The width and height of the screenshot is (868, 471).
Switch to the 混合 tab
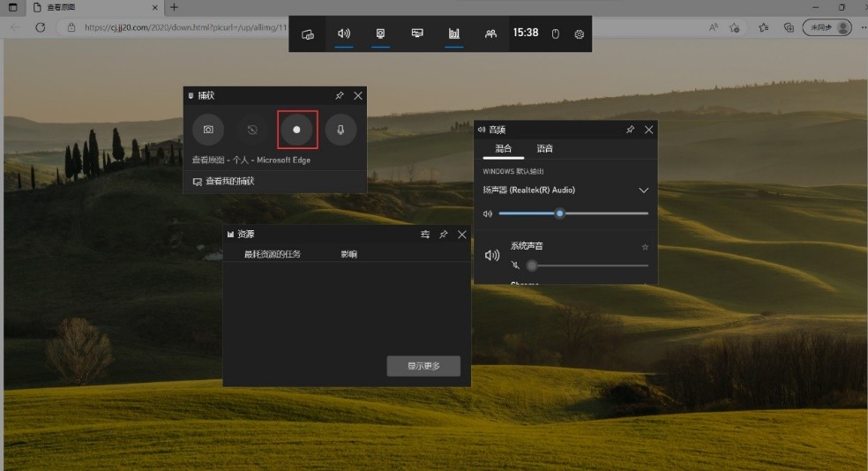click(503, 148)
